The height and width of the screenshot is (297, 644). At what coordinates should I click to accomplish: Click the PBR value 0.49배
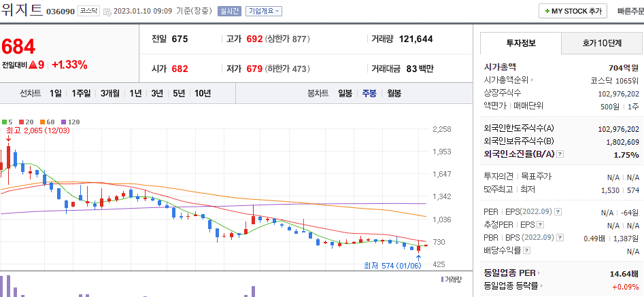(594, 239)
